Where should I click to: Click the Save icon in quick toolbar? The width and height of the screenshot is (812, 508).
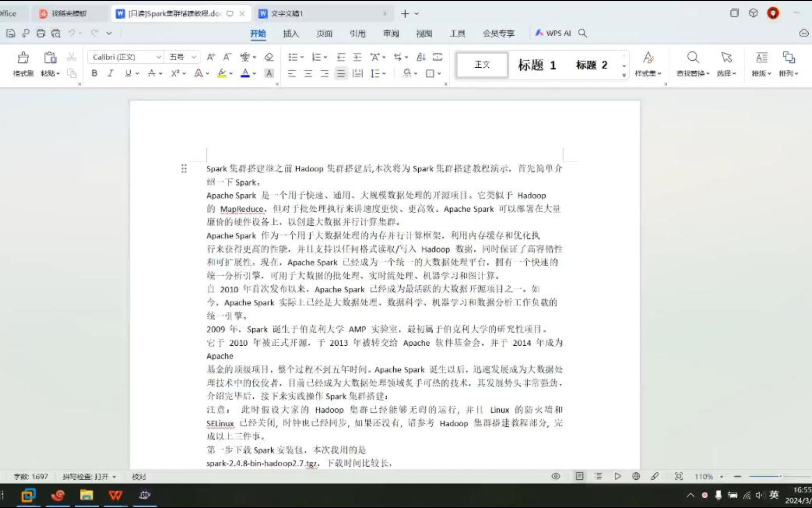[x=10, y=33]
